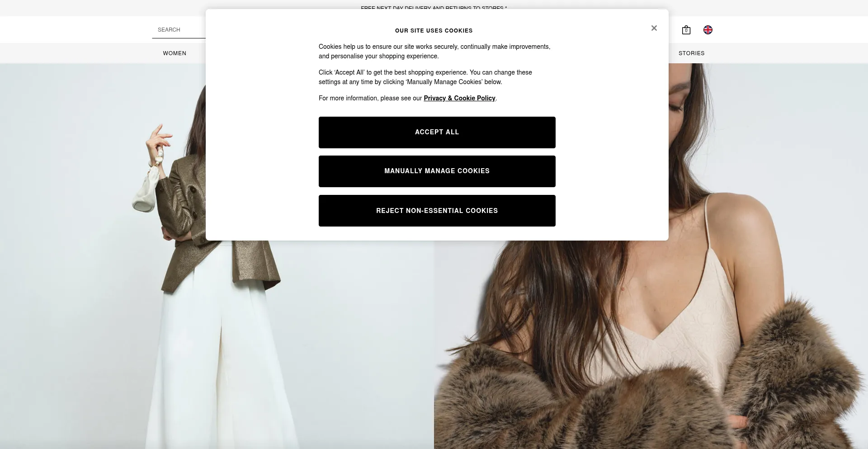This screenshot has width=868, height=449.
Task: Follow the Privacy & Cookie Policy link
Action: (x=459, y=98)
